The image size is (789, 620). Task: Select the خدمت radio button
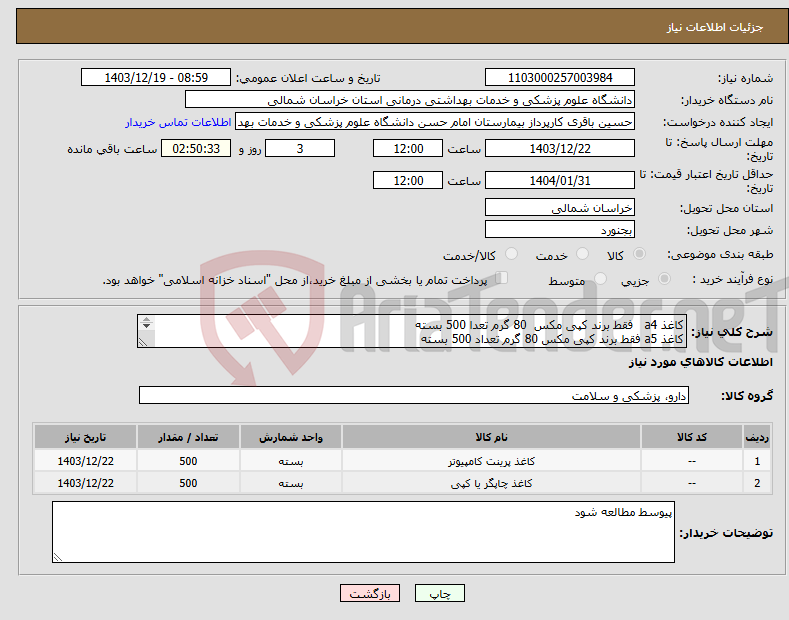point(582,254)
